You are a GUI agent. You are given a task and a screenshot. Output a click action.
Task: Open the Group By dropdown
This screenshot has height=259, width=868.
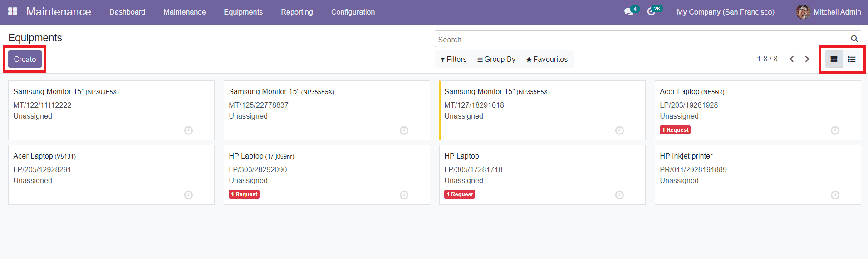click(x=496, y=59)
